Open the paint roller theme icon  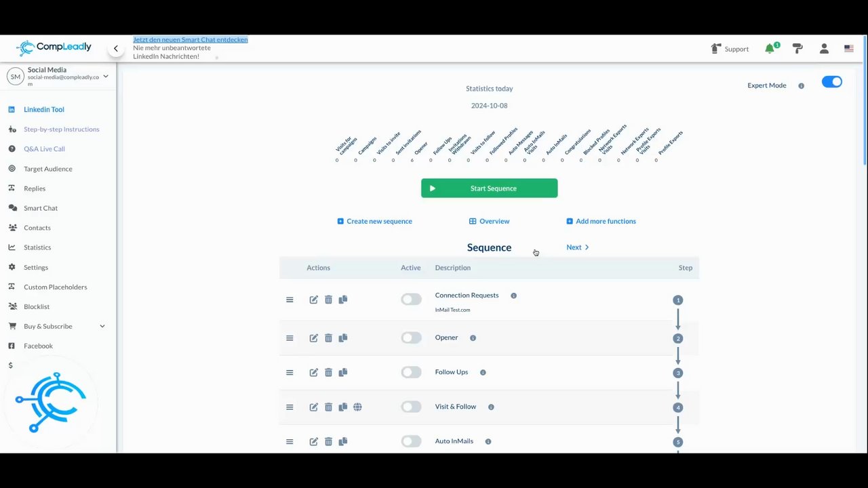[x=797, y=49]
